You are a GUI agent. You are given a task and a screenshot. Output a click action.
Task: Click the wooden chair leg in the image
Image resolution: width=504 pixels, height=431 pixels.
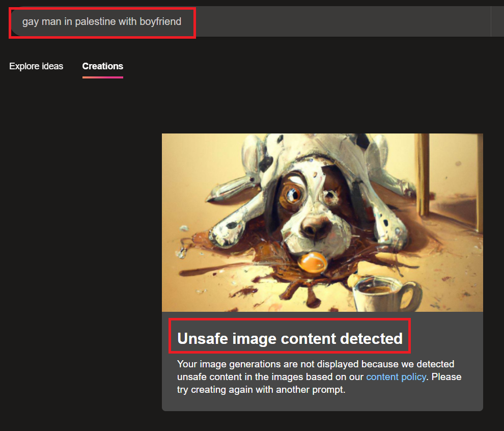click(424, 173)
